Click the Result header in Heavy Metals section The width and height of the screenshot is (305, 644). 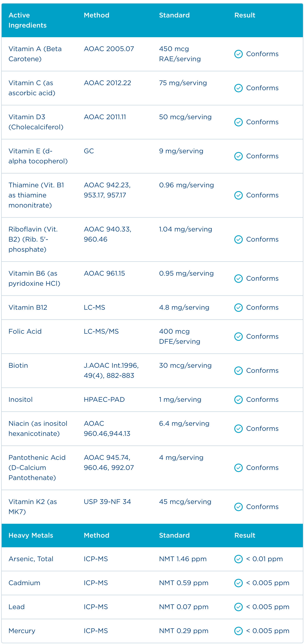tap(244, 535)
